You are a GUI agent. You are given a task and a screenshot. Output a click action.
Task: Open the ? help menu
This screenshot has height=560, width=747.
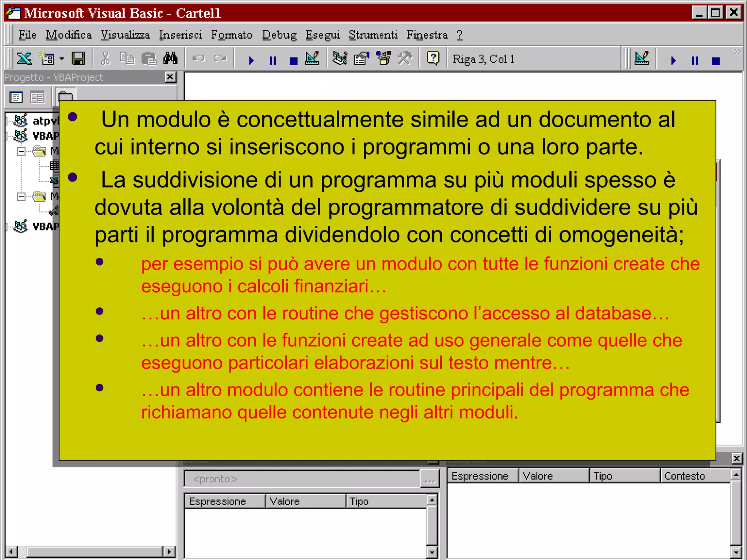tap(460, 35)
